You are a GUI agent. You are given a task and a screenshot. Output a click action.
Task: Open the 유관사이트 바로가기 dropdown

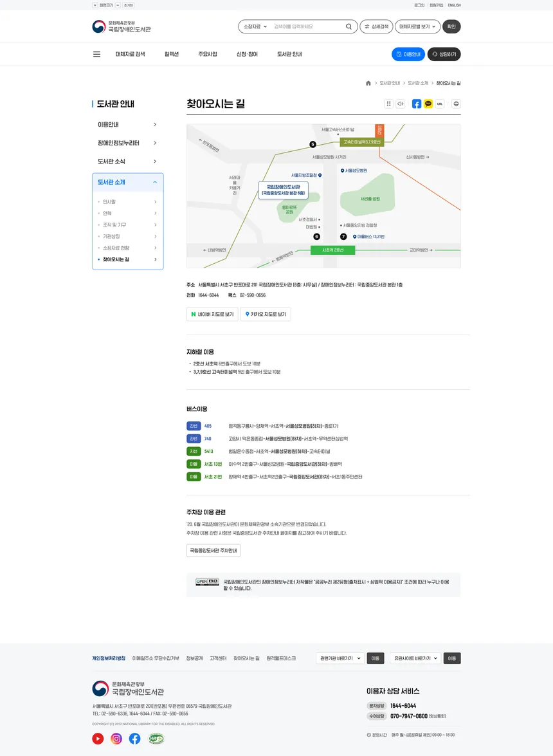click(x=415, y=658)
